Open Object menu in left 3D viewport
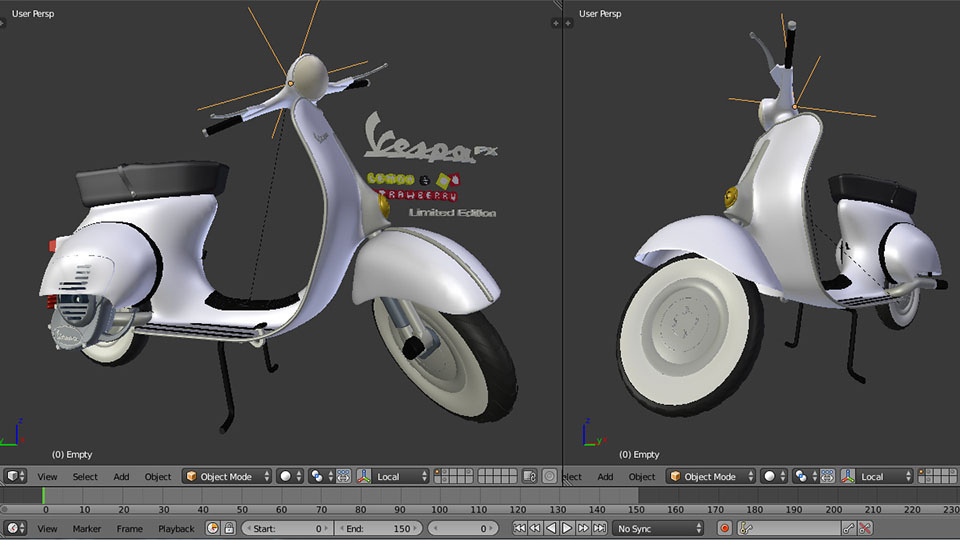 tap(158, 477)
